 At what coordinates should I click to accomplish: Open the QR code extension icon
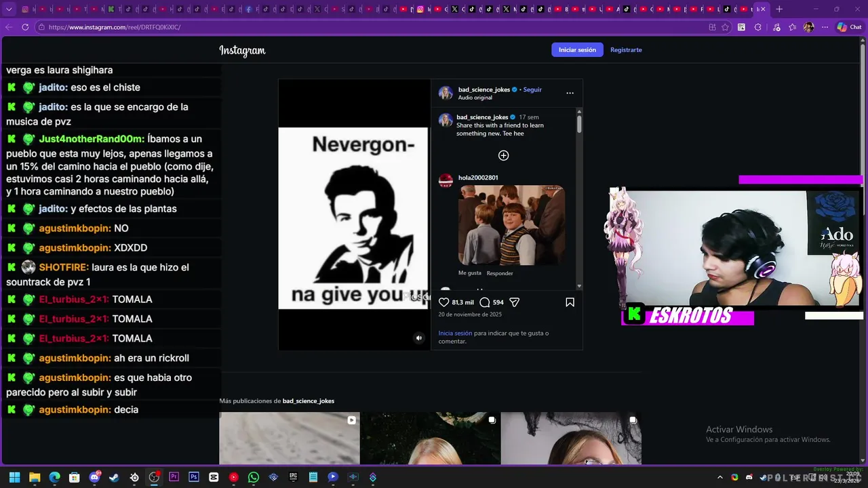[741, 27]
